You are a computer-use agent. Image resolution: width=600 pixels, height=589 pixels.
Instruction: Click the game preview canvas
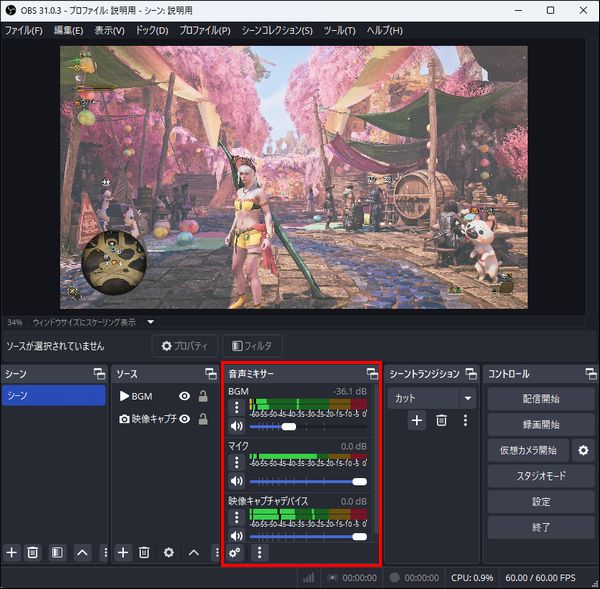294,177
